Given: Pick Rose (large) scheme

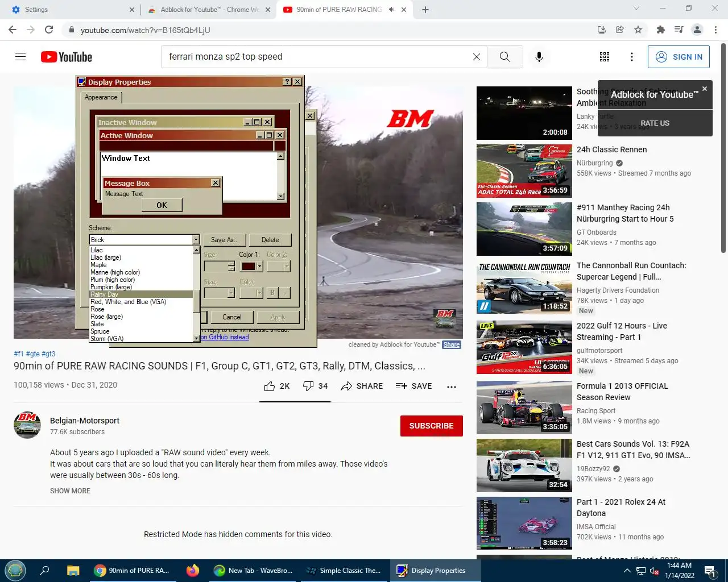Looking at the screenshot, I should [x=142, y=317].
